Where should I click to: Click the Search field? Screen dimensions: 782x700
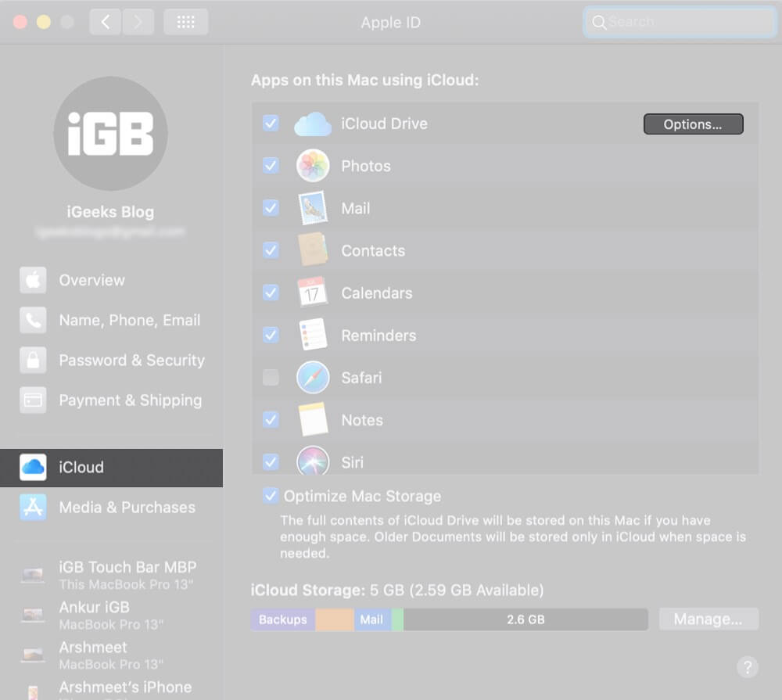(x=680, y=22)
